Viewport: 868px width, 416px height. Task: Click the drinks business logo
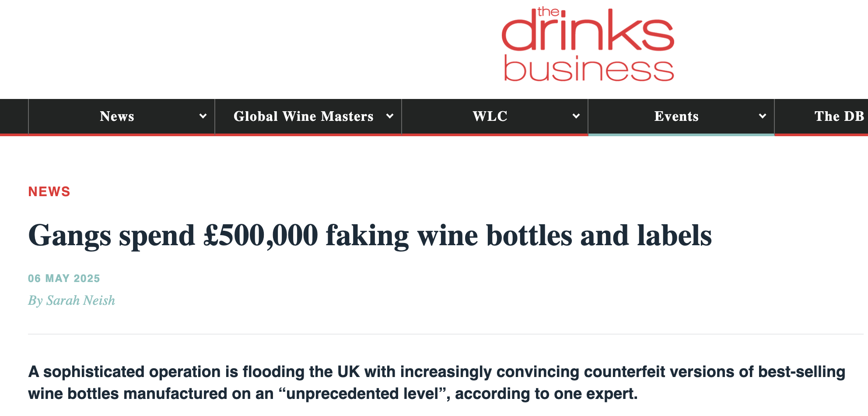(588, 45)
